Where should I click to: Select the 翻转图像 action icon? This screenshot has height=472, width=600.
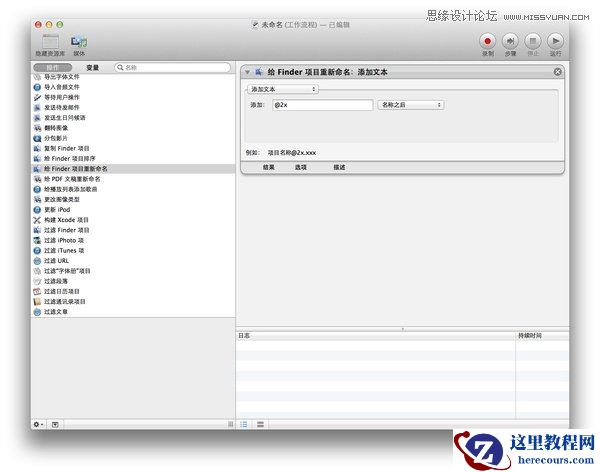37,128
